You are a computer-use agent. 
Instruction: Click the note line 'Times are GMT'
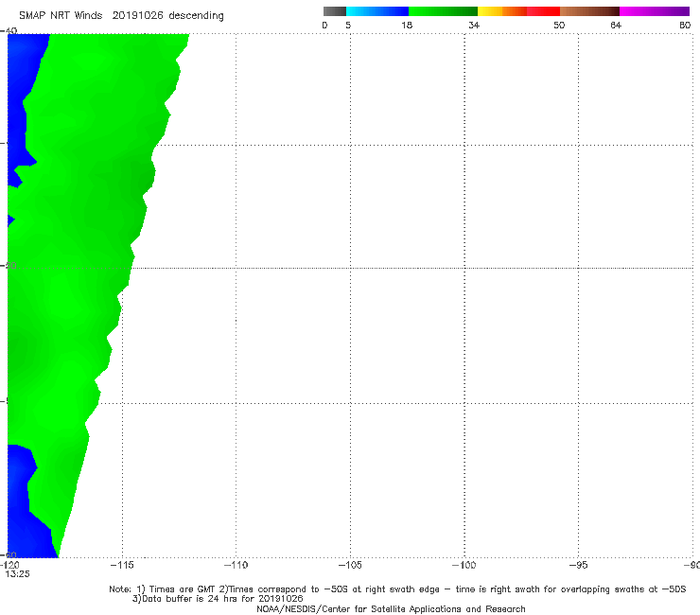pyautogui.click(x=182, y=589)
